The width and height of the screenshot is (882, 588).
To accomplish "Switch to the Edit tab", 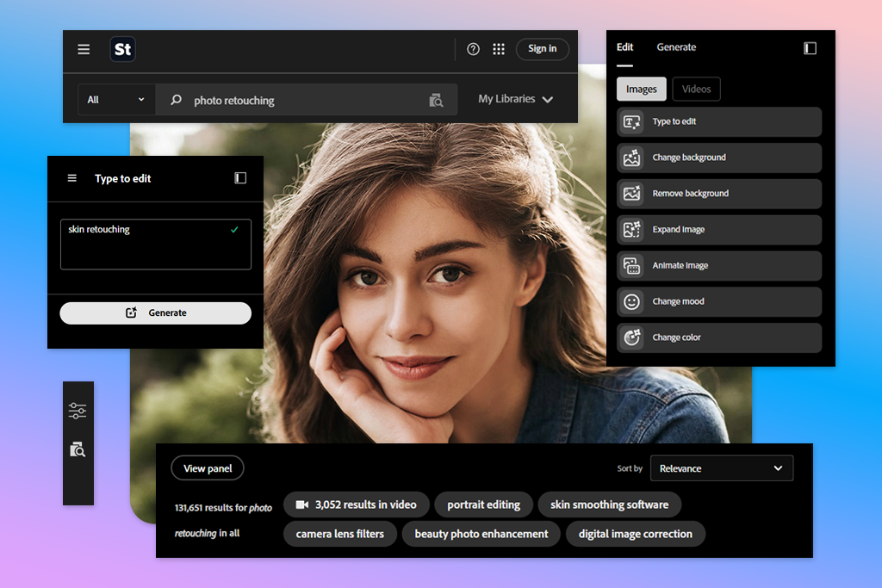I will click(624, 47).
